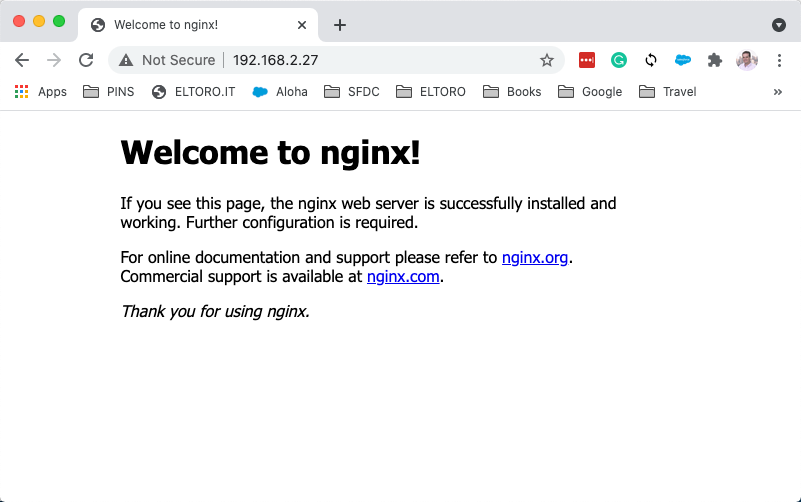The height and width of the screenshot is (502, 801).
Task: Follow the nginx.com link
Action: coord(403,277)
